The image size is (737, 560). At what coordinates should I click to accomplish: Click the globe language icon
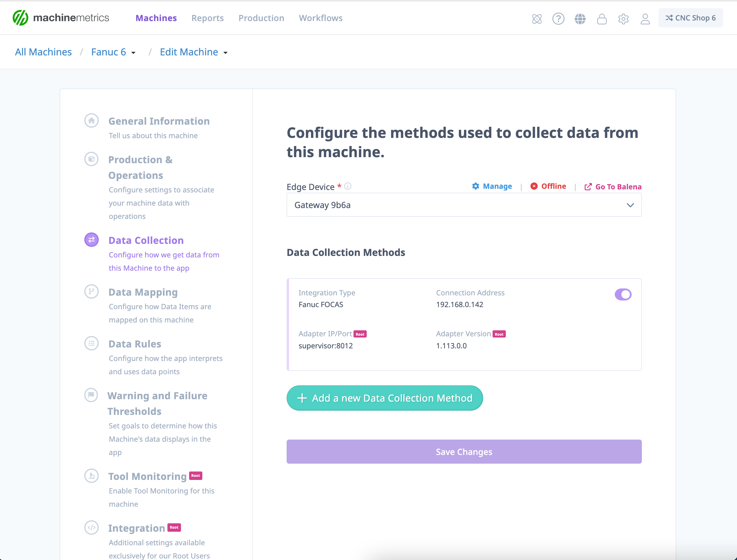pyautogui.click(x=580, y=19)
